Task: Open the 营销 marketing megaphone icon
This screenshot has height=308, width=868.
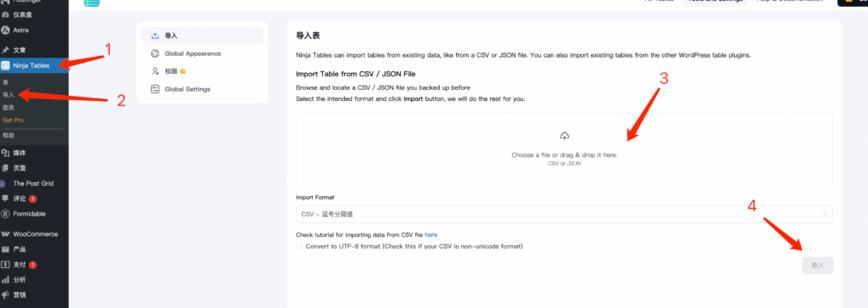Action: pyautogui.click(x=5, y=294)
